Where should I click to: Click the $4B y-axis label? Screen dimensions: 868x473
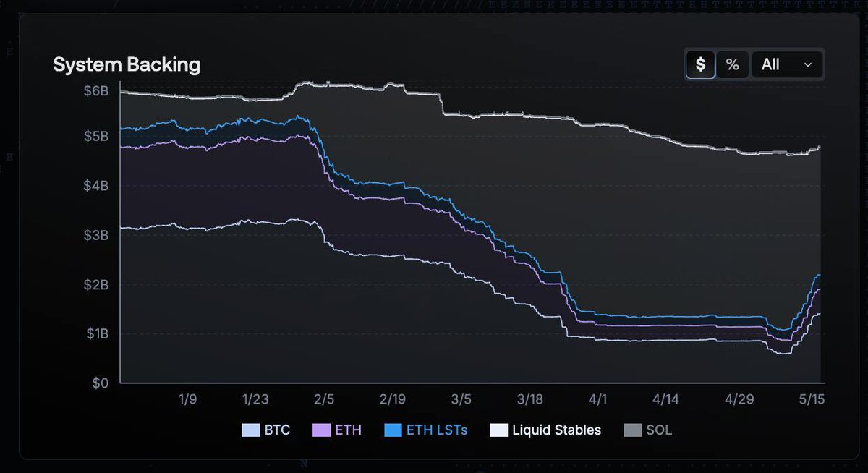pos(95,185)
